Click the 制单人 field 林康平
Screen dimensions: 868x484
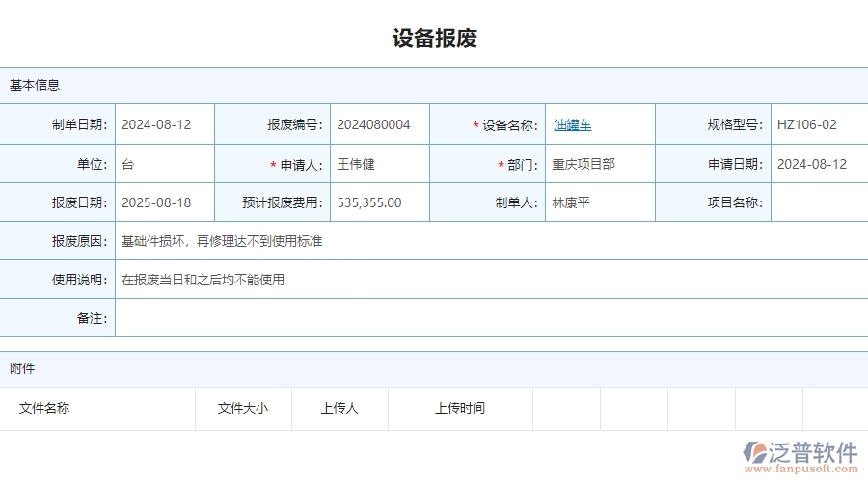[x=600, y=202]
